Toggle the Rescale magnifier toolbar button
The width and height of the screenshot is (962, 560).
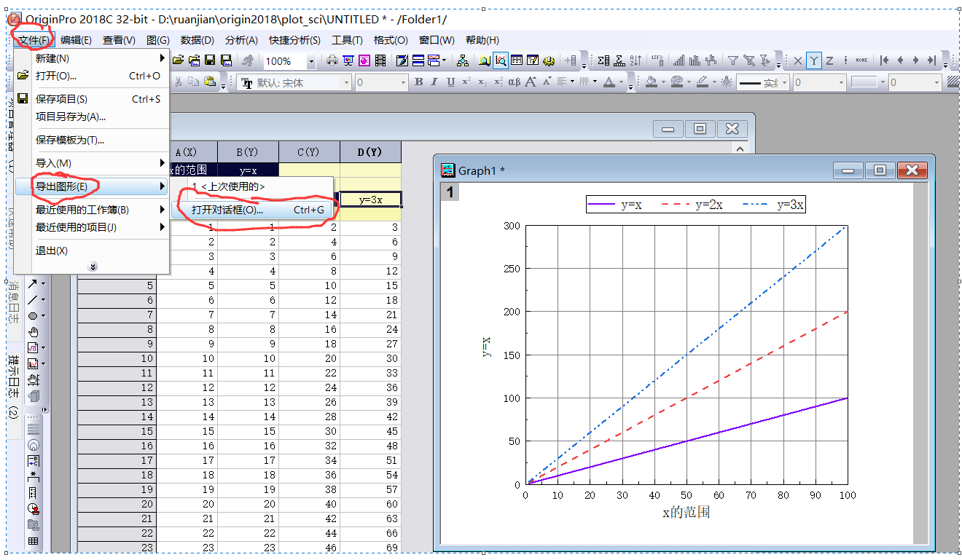click(501, 60)
